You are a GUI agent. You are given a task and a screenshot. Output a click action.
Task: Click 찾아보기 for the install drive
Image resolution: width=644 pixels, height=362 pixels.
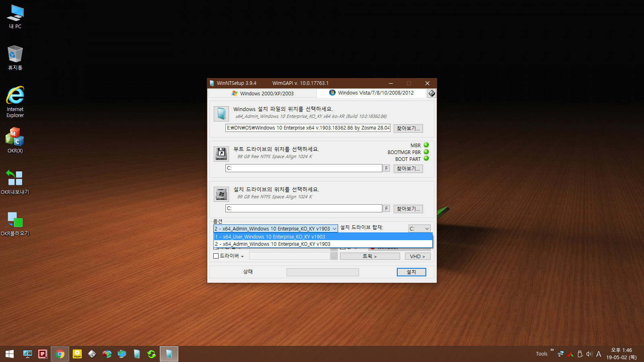(x=408, y=209)
